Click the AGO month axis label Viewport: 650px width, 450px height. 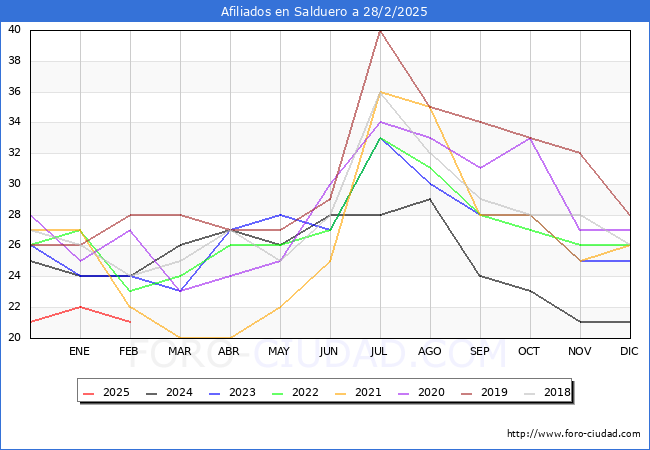tap(429, 351)
